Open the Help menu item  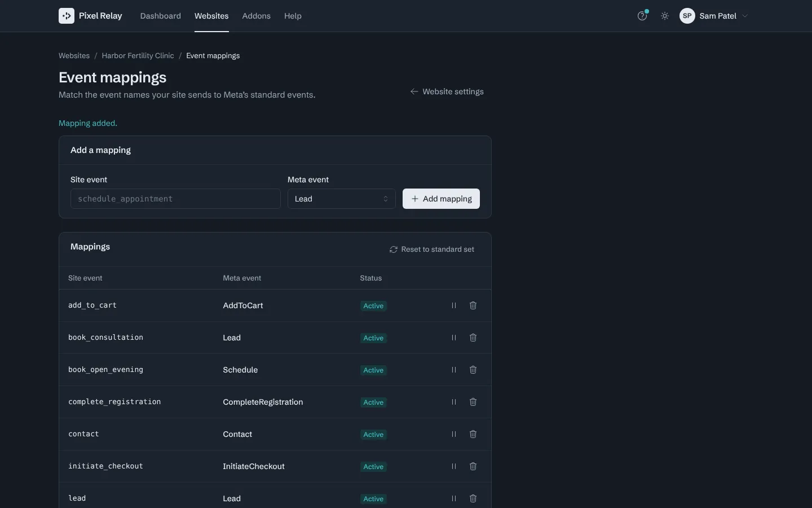click(293, 16)
